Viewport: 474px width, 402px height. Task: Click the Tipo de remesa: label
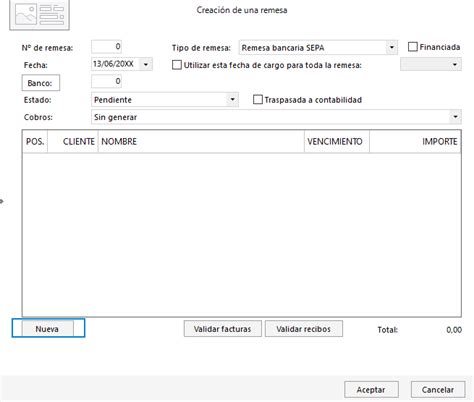coord(201,48)
